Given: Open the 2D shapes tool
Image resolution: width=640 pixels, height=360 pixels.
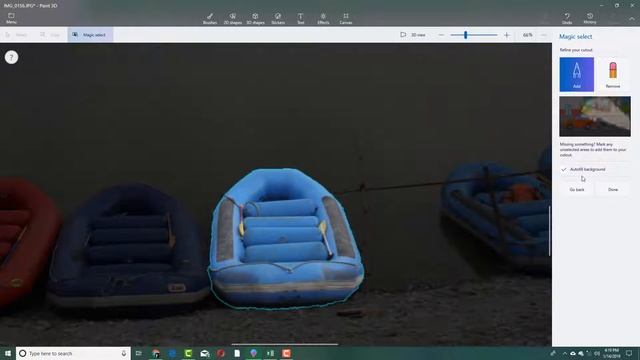Looking at the screenshot, I should click(233, 18).
